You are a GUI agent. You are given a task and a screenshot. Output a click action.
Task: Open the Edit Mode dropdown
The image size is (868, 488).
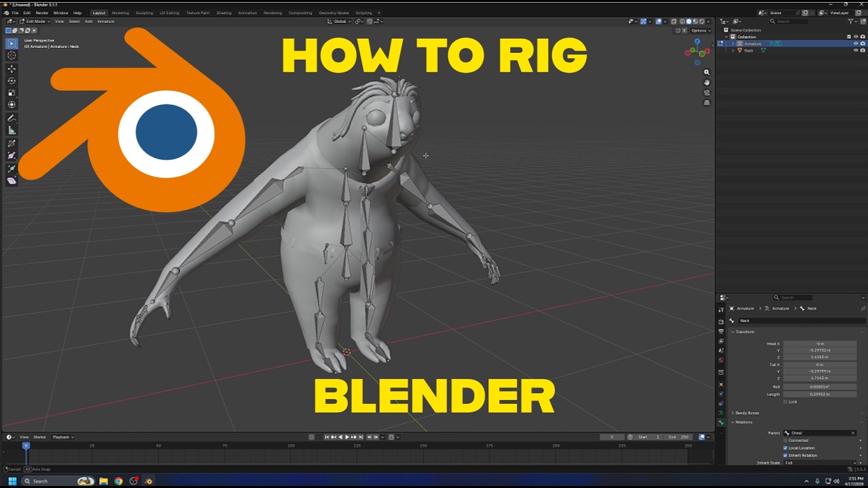35,21
